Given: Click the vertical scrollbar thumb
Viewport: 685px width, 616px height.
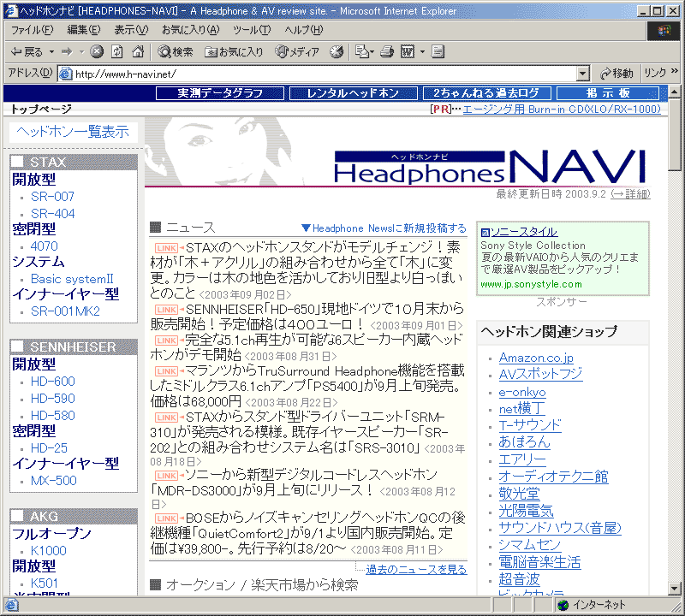Looking at the screenshot, I should pyautogui.click(x=674, y=134).
